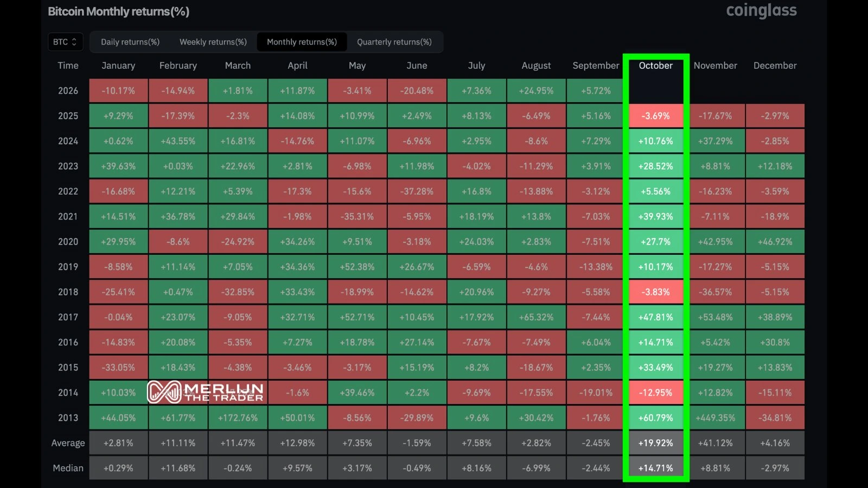The height and width of the screenshot is (488, 868).
Task: Click the +52.38% May 2019 cell
Action: click(357, 267)
